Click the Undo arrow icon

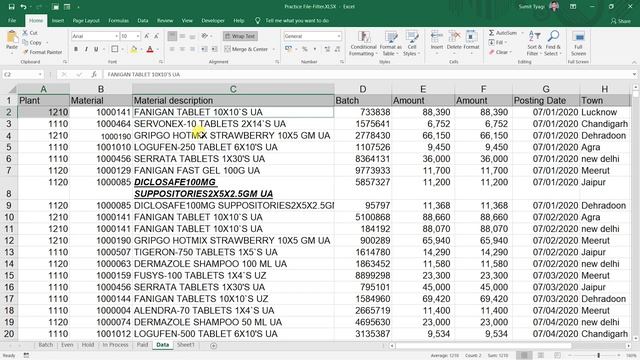(x=24, y=7)
